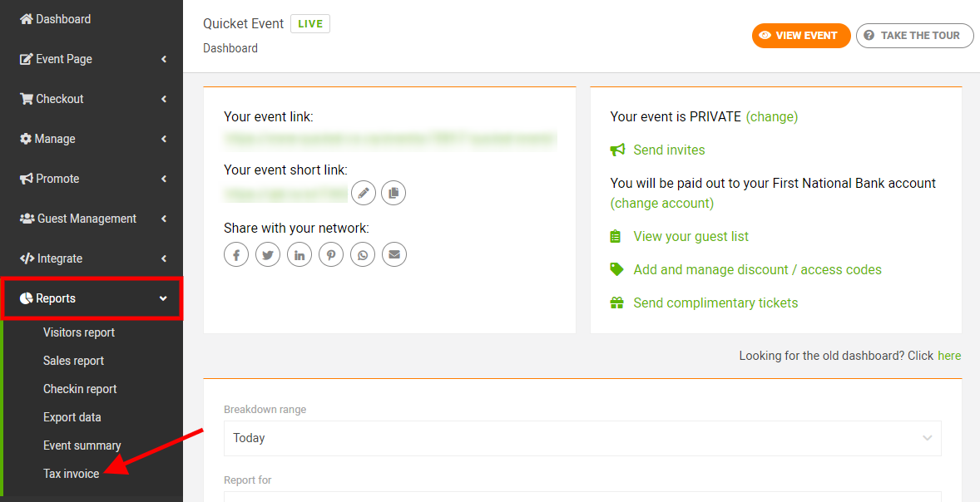Share event via LinkedIn icon
This screenshot has width=980, height=502.
299,255
